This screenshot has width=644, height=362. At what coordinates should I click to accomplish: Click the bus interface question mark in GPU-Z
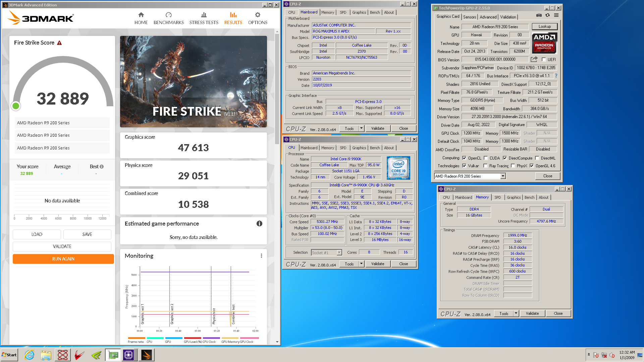(556, 76)
